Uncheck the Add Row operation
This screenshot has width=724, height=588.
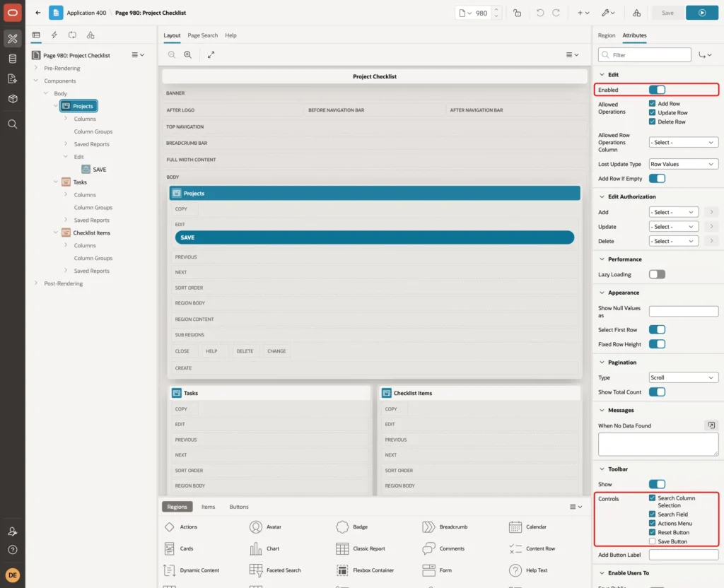(x=652, y=103)
